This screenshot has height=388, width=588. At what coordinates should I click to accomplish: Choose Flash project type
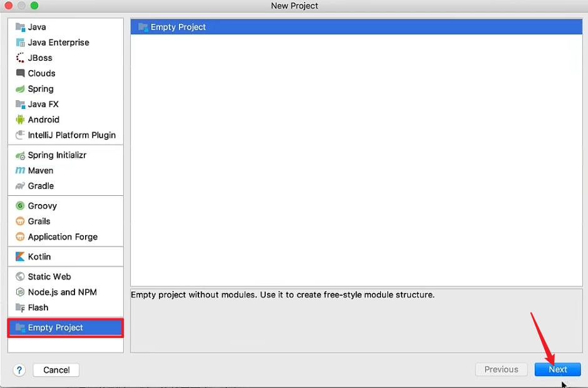tap(66, 308)
